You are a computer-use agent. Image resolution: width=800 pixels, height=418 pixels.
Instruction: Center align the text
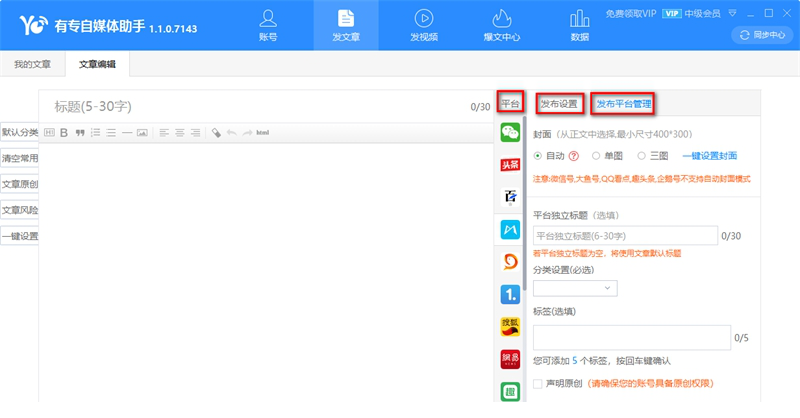[x=180, y=133]
